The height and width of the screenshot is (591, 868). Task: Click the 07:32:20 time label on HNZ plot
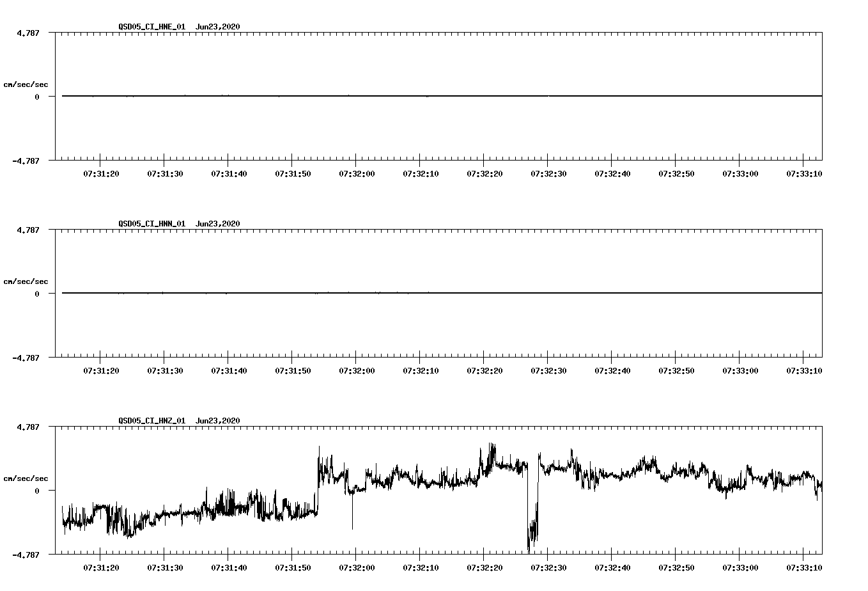pos(484,567)
